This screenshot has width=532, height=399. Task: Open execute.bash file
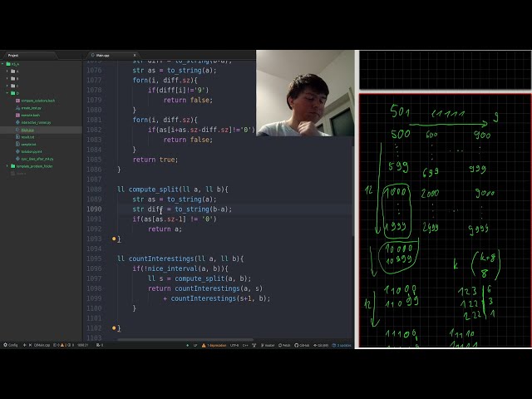31,116
